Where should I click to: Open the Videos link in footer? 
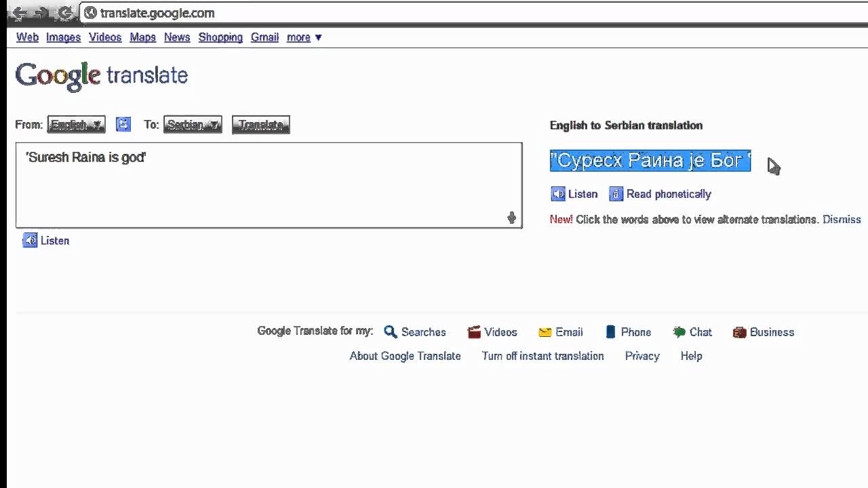(x=500, y=332)
